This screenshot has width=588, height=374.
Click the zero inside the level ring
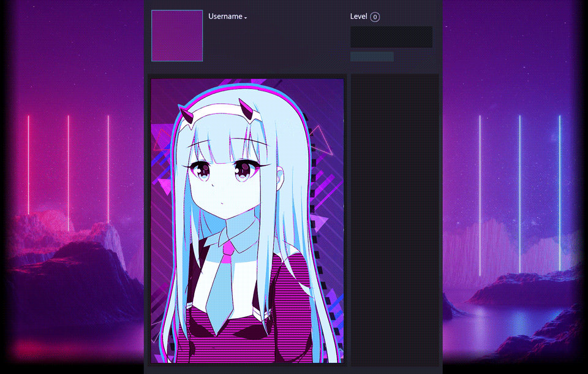[375, 17]
